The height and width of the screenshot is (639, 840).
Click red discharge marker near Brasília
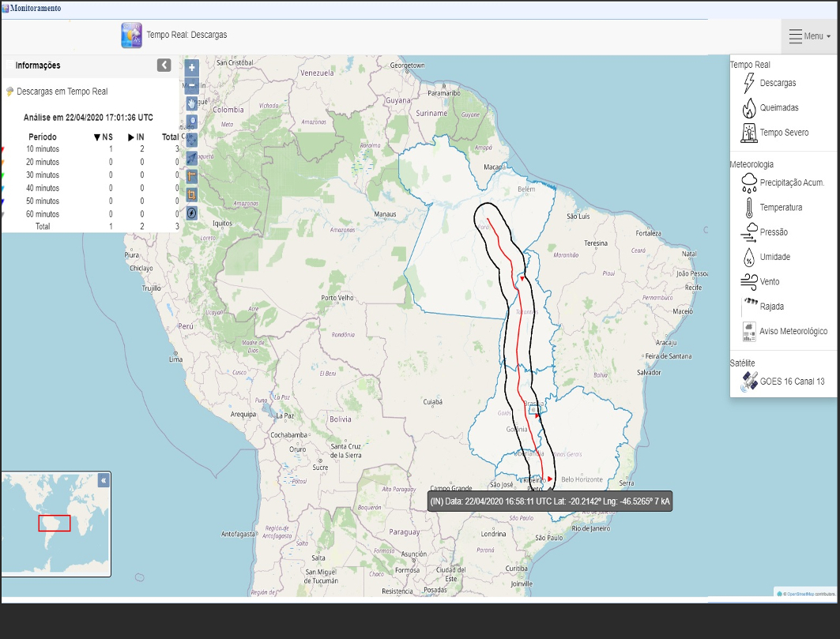(x=537, y=415)
